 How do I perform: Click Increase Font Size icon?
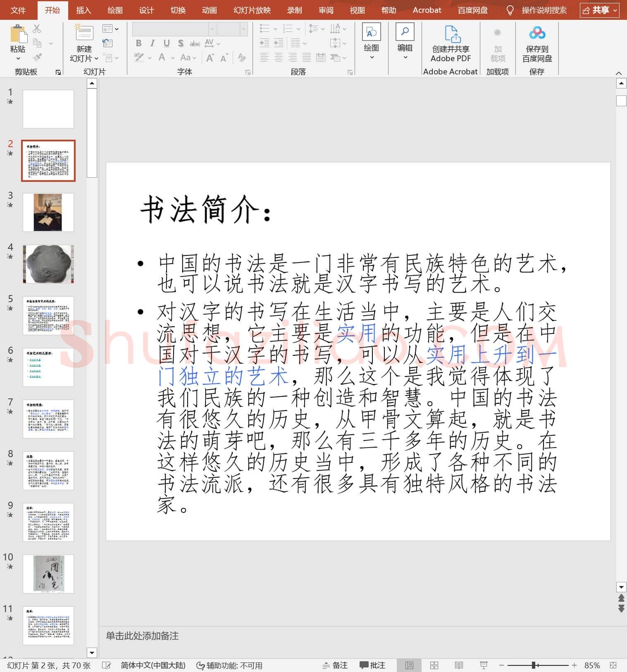click(210, 58)
